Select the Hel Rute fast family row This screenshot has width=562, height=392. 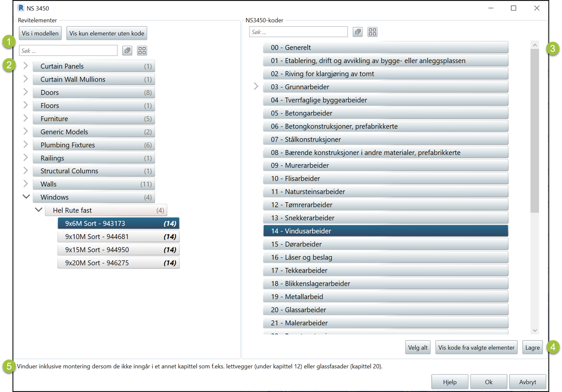click(106, 210)
